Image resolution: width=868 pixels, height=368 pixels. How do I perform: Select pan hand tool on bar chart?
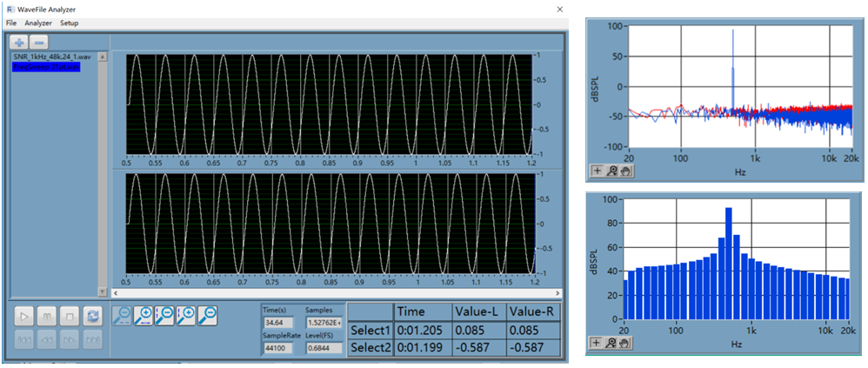coord(624,343)
